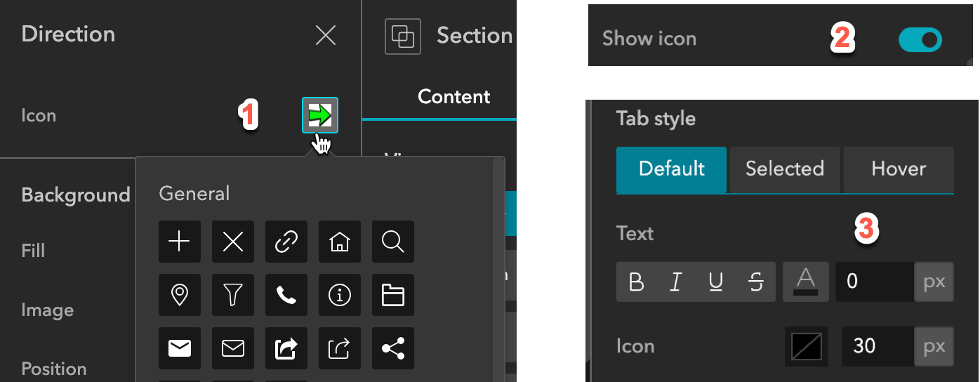
Task: Select the plus icon in General
Action: pos(180,242)
